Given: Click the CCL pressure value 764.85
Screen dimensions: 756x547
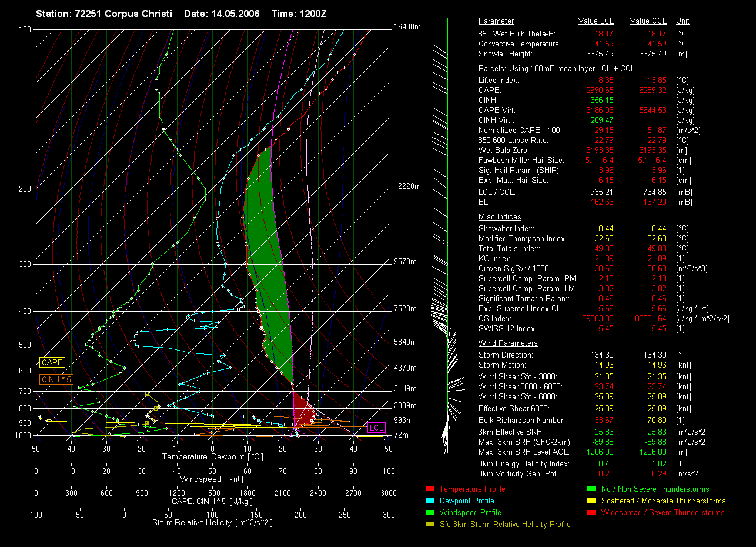Looking at the screenshot, I should click(x=654, y=192).
